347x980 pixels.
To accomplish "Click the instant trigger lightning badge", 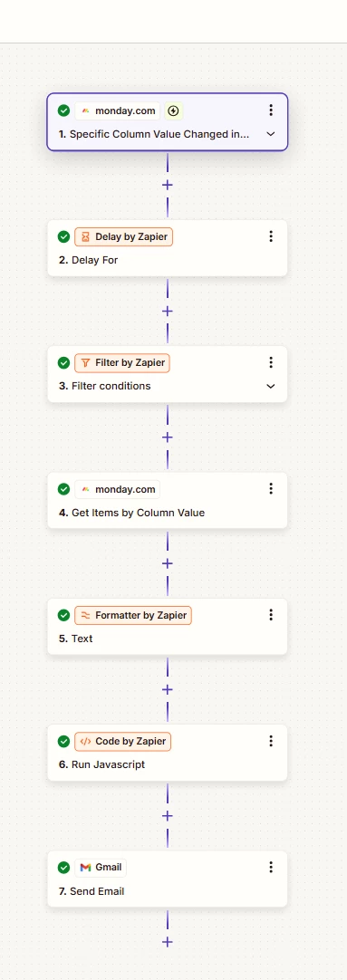I will 174,111.
